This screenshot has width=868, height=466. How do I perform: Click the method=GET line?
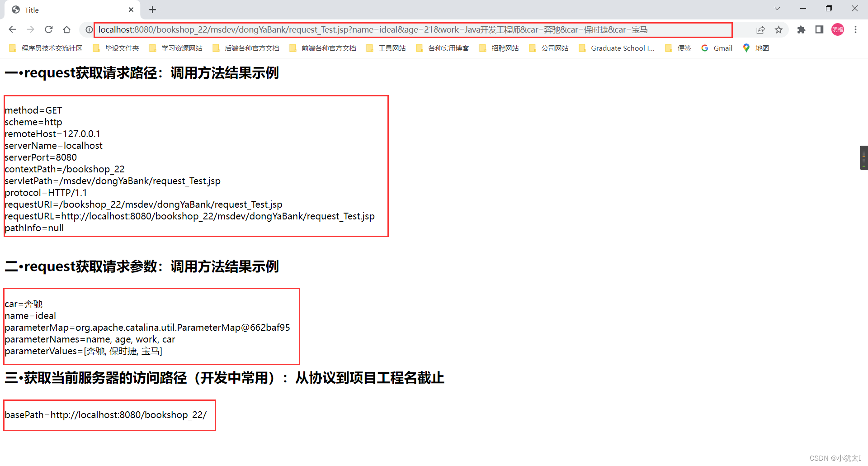(x=33, y=110)
